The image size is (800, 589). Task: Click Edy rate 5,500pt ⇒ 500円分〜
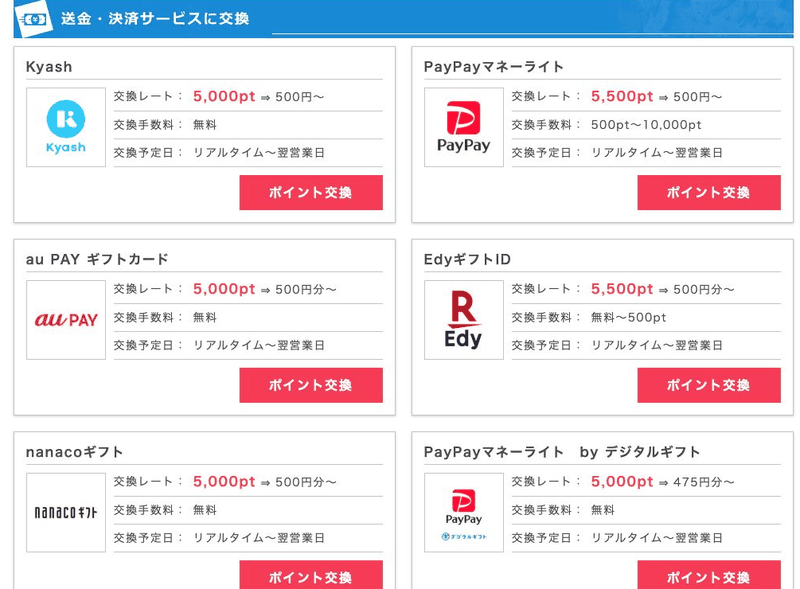coord(662,289)
